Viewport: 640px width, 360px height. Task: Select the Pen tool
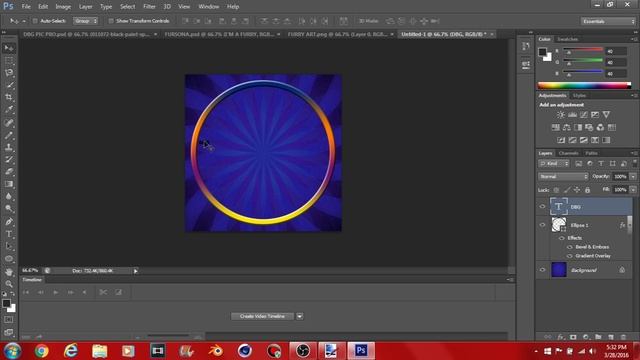9,222
